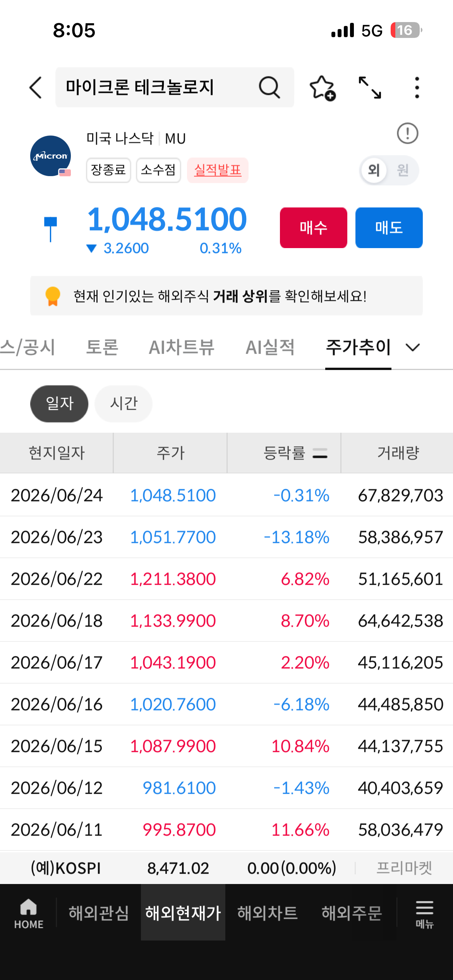Image resolution: width=453 pixels, height=980 pixels.
Task: Tap the (예)KOSPI index ticker
Action: click(x=66, y=868)
